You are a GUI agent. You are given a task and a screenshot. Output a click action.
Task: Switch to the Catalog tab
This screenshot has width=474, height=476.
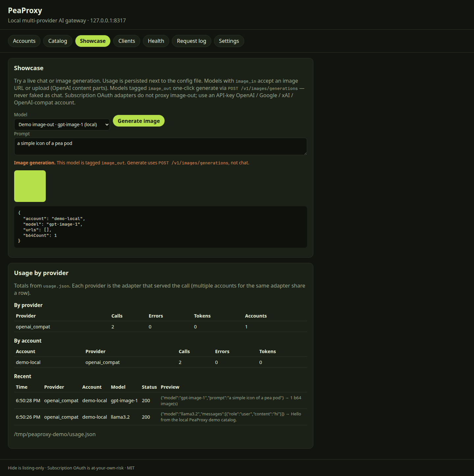coord(58,41)
